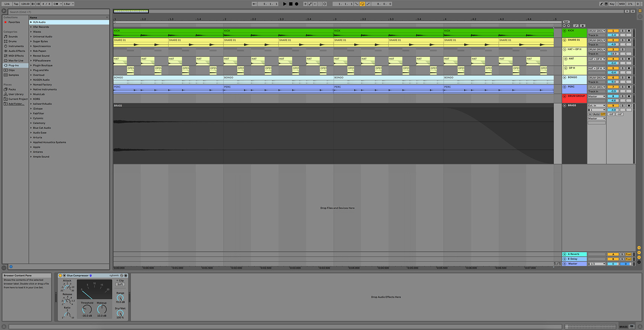Activate the Punch-Out switch
Screen dimensions: 644x330
368,4
